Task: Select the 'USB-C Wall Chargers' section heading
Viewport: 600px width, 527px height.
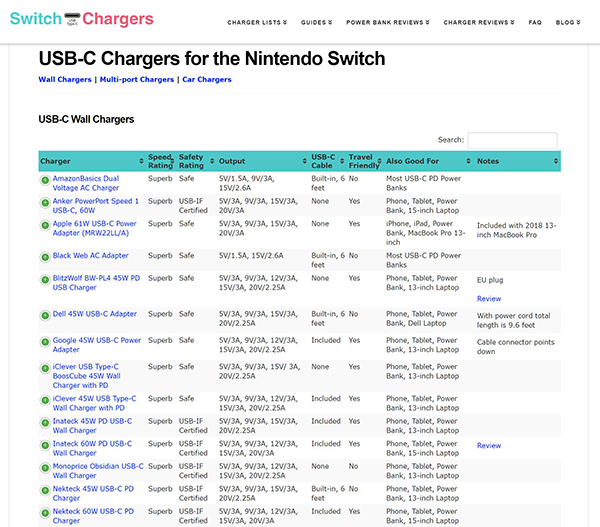Action: 86,119
